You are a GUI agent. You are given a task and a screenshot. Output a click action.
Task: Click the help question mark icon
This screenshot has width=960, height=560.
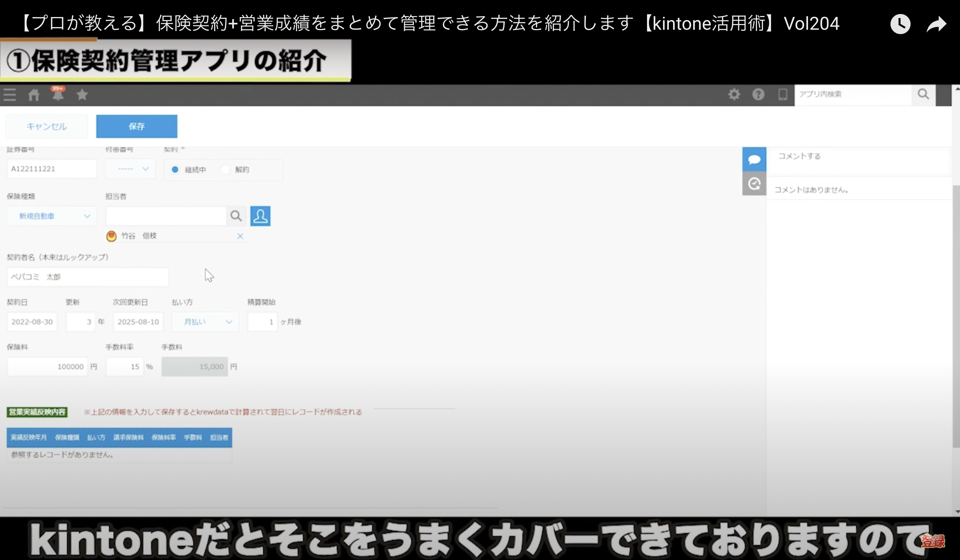pos(758,94)
